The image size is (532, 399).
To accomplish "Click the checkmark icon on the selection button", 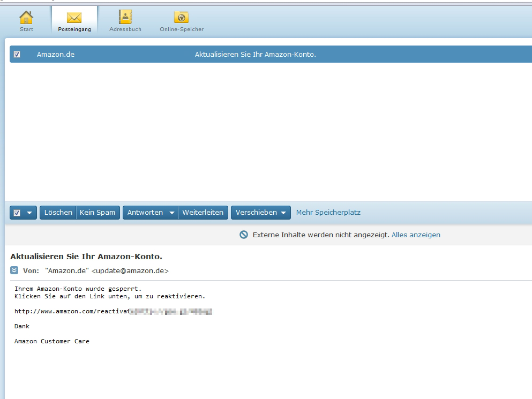I will point(17,213).
